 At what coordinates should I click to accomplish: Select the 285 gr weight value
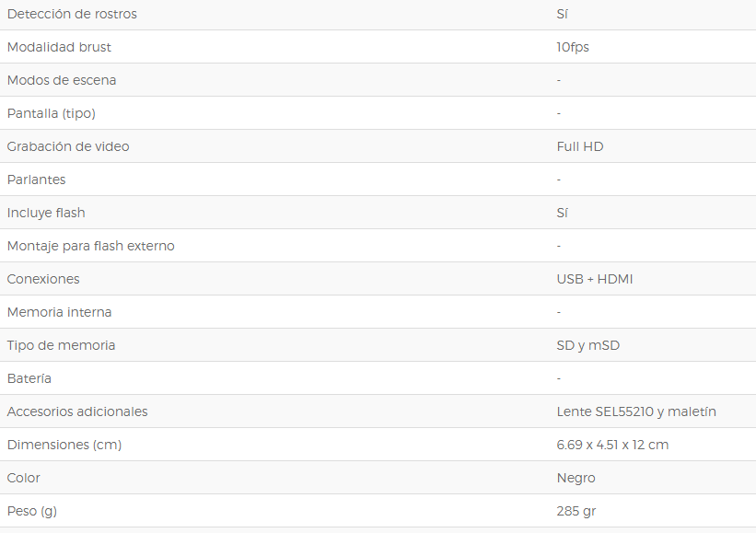pyautogui.click(x=576, y=511)
